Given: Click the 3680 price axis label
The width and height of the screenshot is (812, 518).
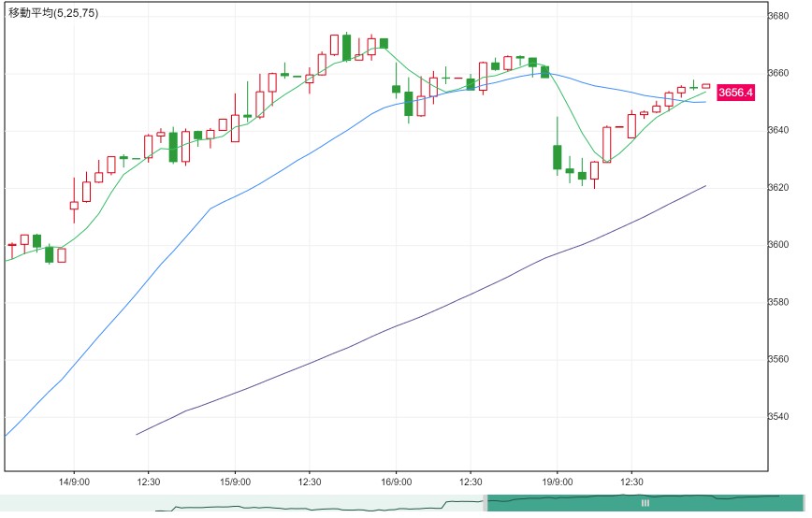Looking at the screenshot, I should coord(778,16).
